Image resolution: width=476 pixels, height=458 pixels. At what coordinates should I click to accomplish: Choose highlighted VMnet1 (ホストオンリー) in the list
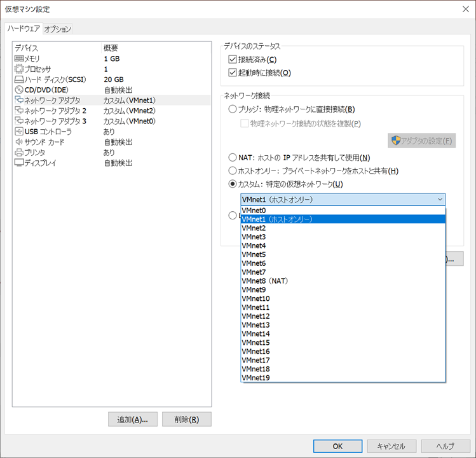coord(343,219)
